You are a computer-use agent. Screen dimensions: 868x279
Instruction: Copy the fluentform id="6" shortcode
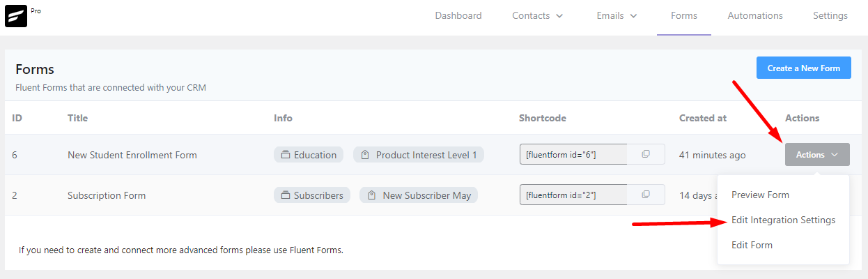[646, 154]
